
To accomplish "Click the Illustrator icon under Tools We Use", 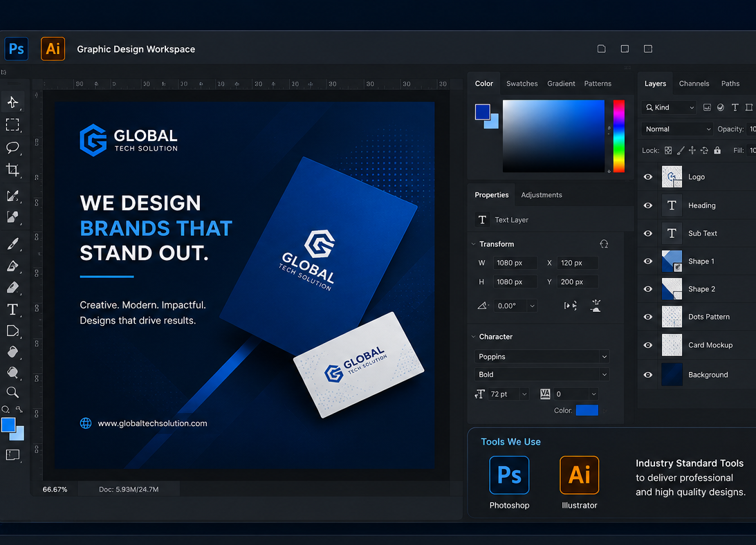I will click(x=579, y=475).
